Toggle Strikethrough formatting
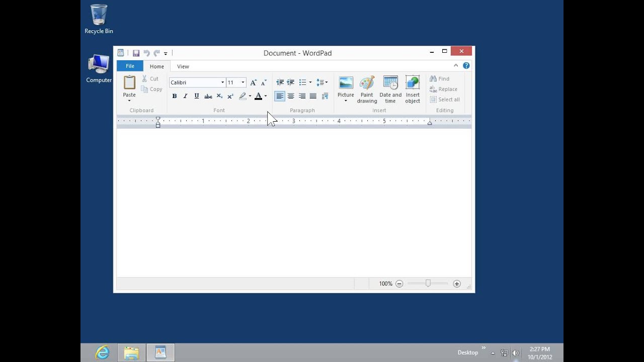The height and width of the screenshot is (362, 644). pos(208,96)
